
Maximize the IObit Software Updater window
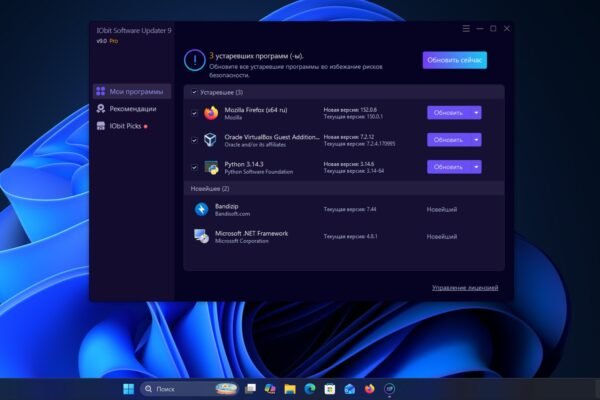(493, 29)
